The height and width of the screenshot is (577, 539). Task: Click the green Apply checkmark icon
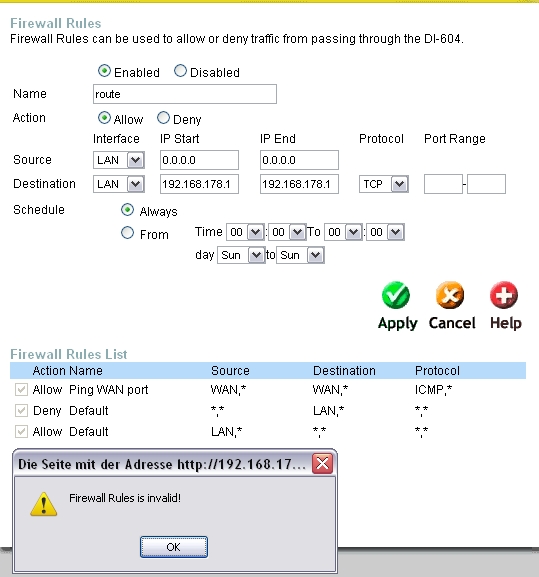click(x=396, y=295)
